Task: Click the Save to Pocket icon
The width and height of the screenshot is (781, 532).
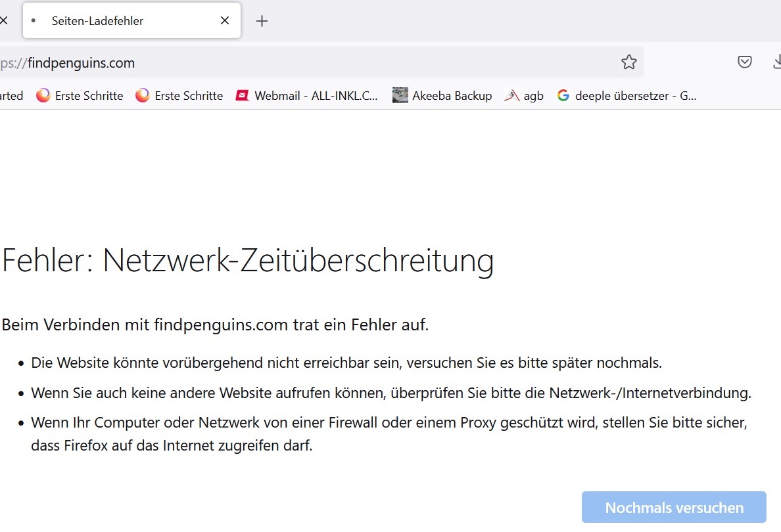Action: pyautogui.click(x=744, y=62)
